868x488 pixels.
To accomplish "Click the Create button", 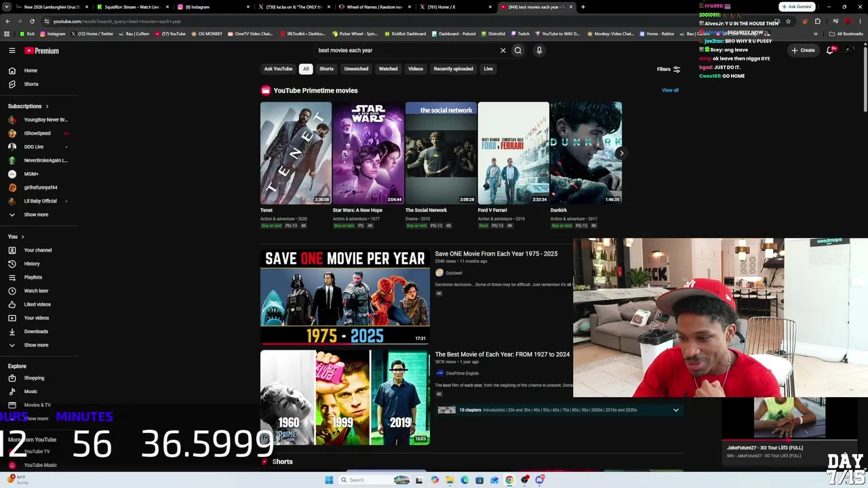I will click(x=803, y=50).
